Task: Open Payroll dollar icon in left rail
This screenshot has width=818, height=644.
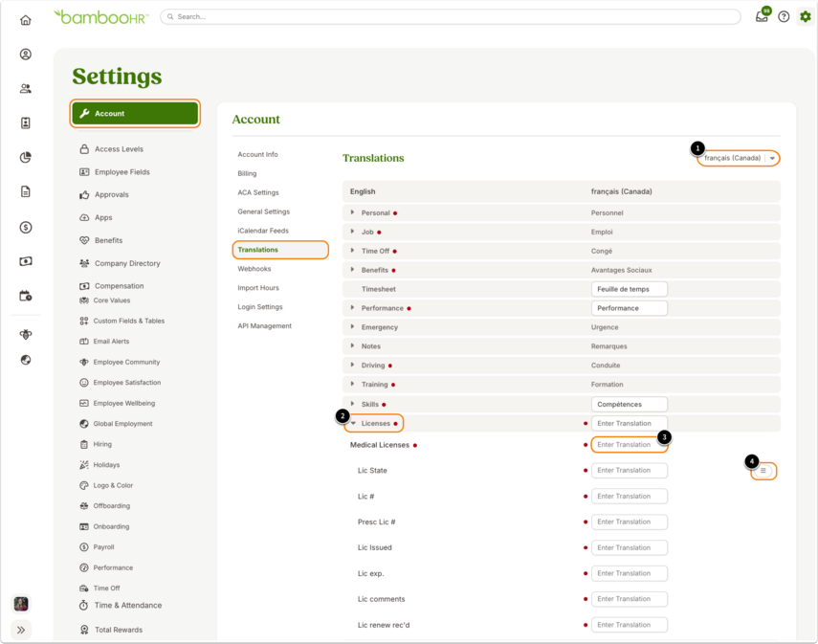Action: pos(26,227)
